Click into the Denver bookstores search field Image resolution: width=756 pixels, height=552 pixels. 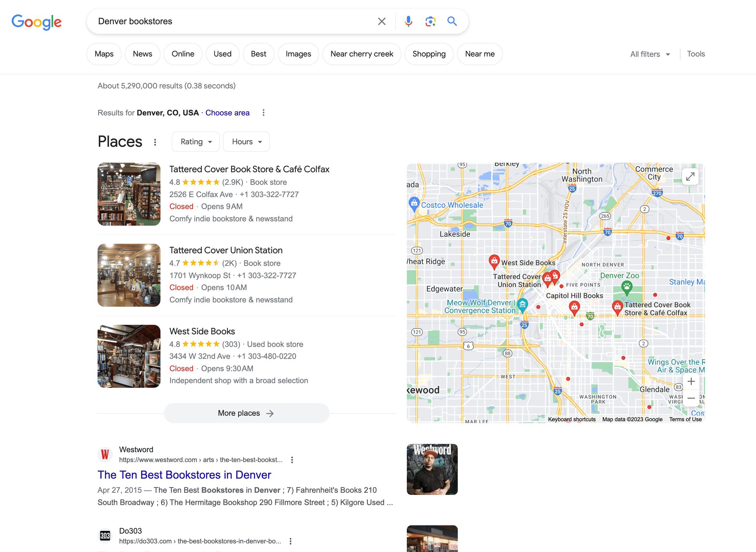click(234, 21)
